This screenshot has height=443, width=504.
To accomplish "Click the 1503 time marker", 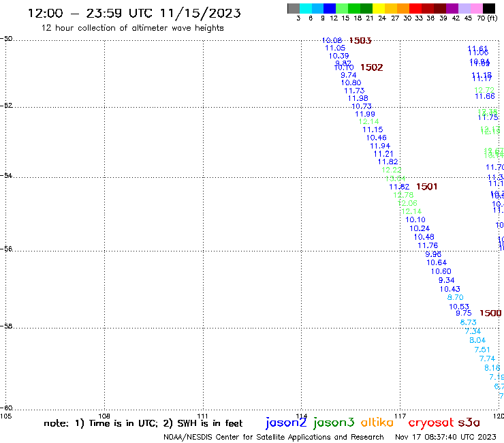I will (x=360, y=40).
